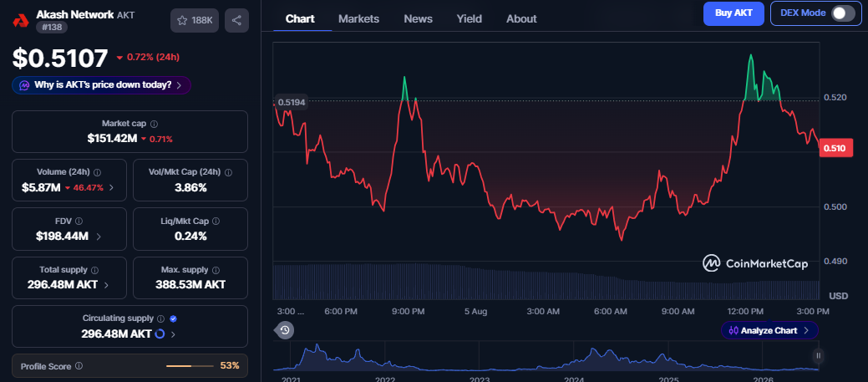
Task: Click the Analyze Chart button
Action: tap(769, 330)
